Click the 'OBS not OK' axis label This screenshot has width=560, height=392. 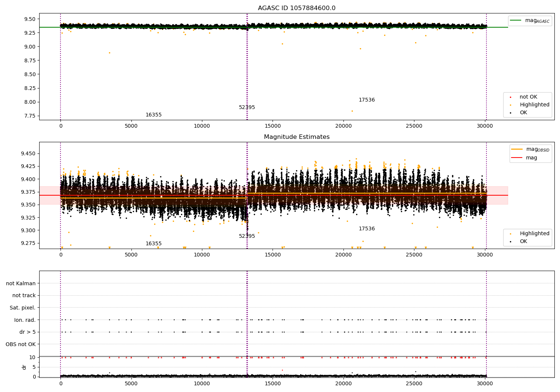click(21, 345)
